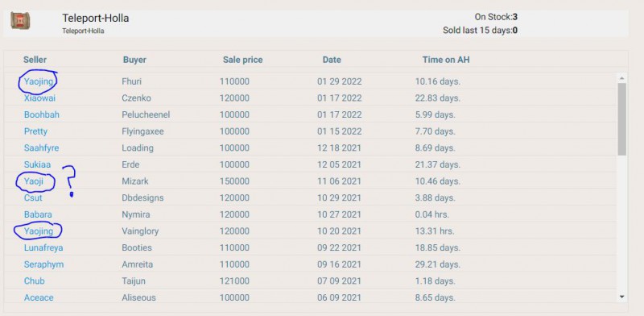Screen dimensions: 644x316
Task: Open the Teleport-Holla item title
Action: click(95, 18)
